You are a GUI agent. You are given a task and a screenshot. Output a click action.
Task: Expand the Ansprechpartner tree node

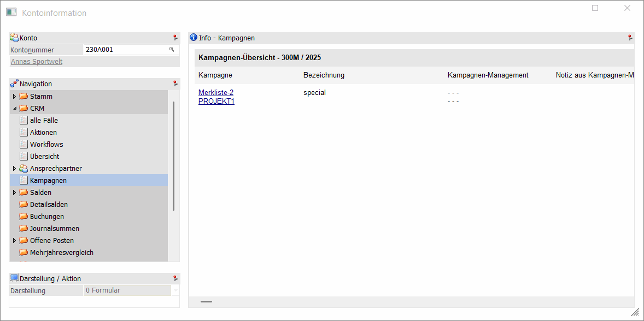[14, 168]
